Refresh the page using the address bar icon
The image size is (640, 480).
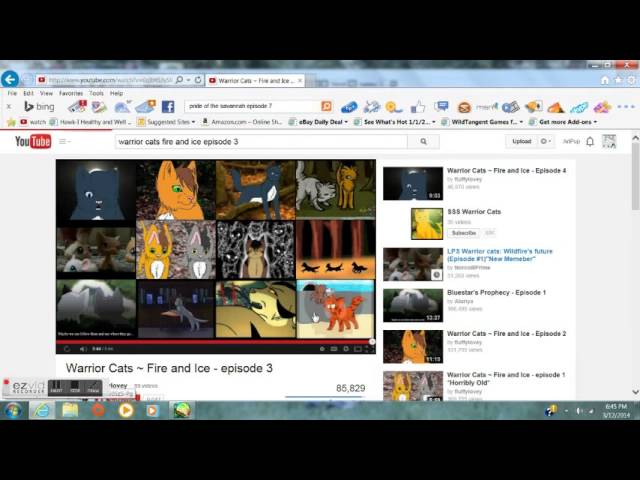pos(198,80)
